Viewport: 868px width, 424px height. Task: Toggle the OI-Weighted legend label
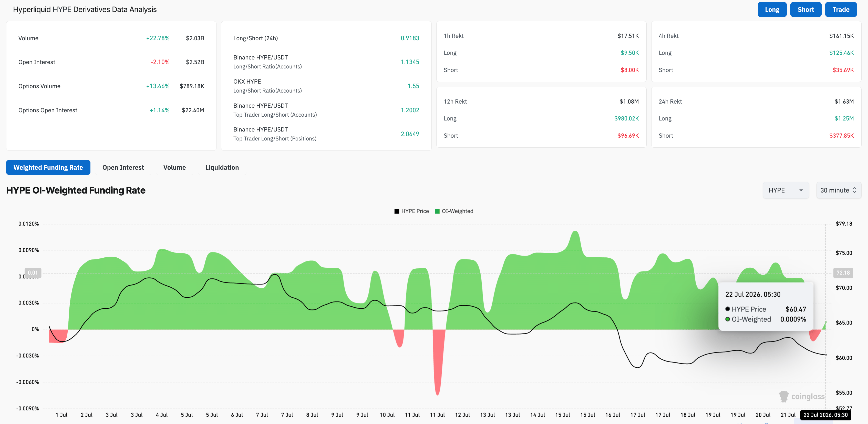point(457,211)
